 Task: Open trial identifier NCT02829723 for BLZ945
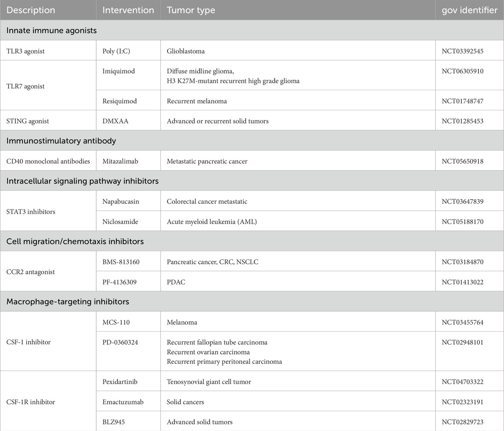coord(462,422)
